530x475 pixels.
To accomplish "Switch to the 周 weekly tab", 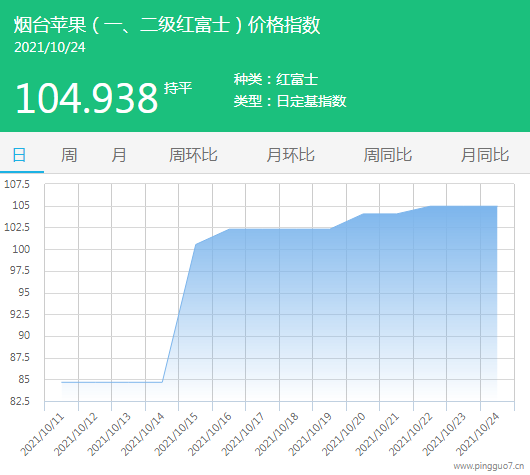I will click(69, 155).
